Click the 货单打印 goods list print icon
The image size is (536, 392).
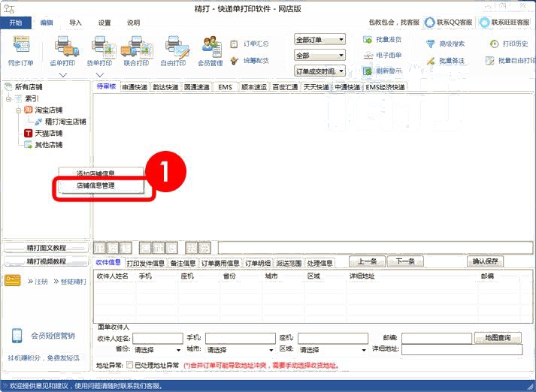coord(100,49)
